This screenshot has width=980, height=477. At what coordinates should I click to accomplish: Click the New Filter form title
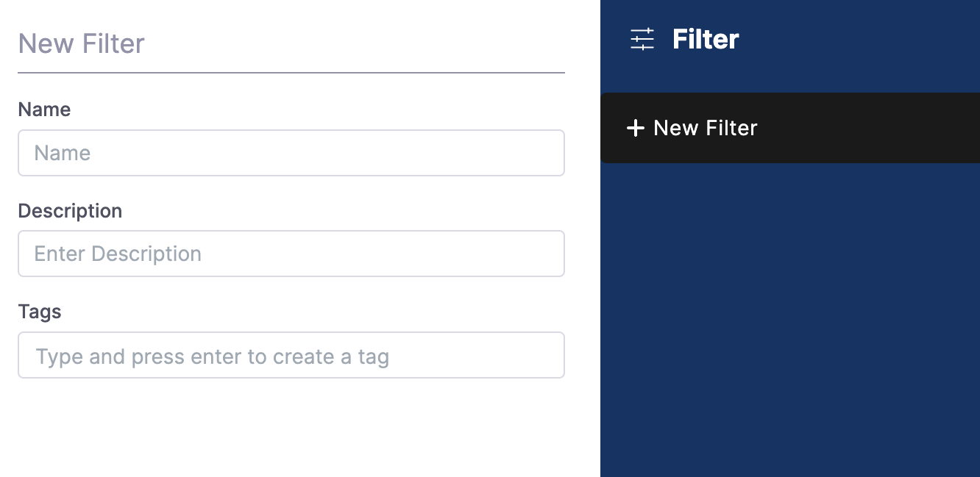81,43
